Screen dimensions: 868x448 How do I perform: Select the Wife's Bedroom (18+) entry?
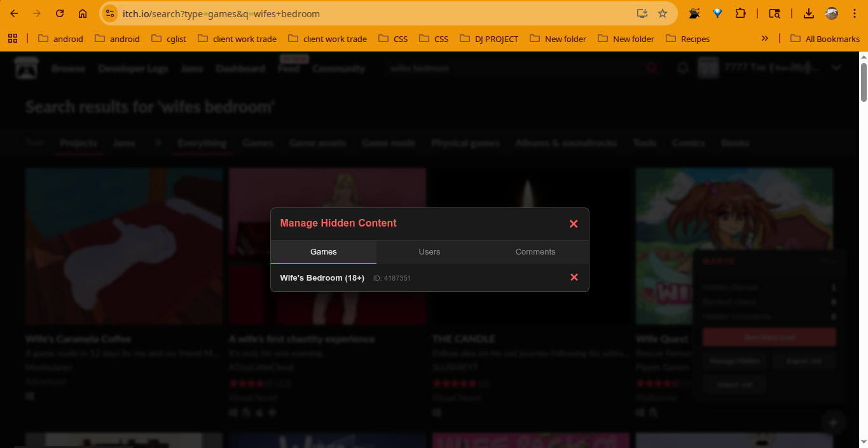(322, 278)
